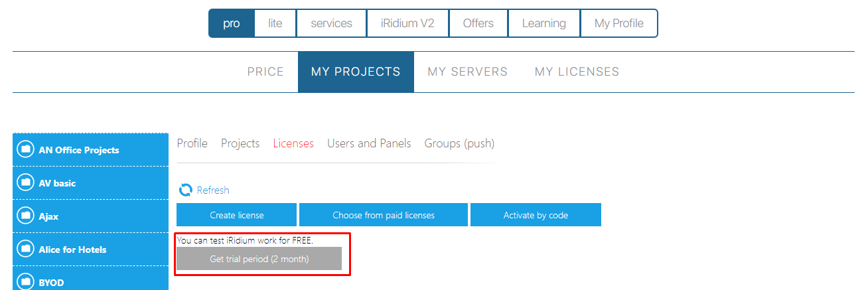Image resolution: width=868 pixels, height=290 pixels.
Task: Go to the Offers tab
Action: [x=478, y=23]
